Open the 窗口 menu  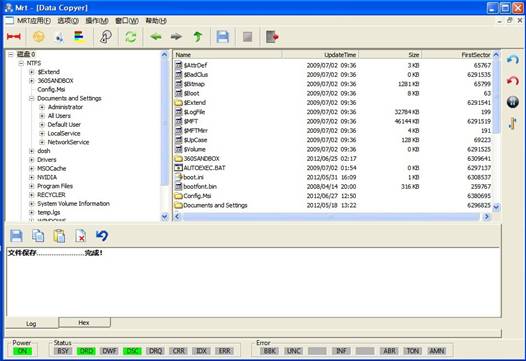pyautogui.click(x=127, y=21)
